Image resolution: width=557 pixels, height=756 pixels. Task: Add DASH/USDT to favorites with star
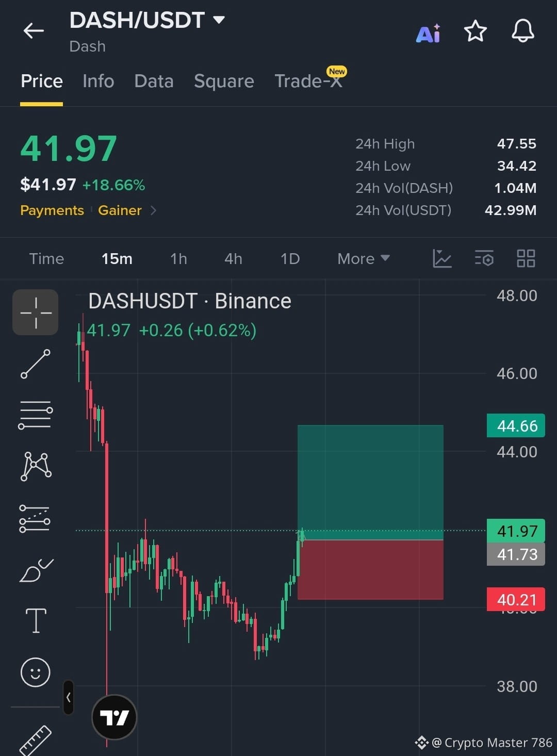point(476,31)
